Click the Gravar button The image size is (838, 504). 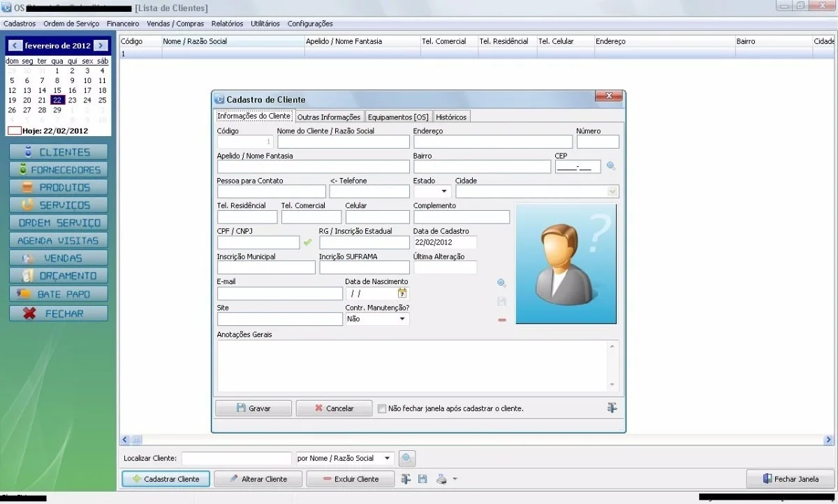click(x=253, y=408)
